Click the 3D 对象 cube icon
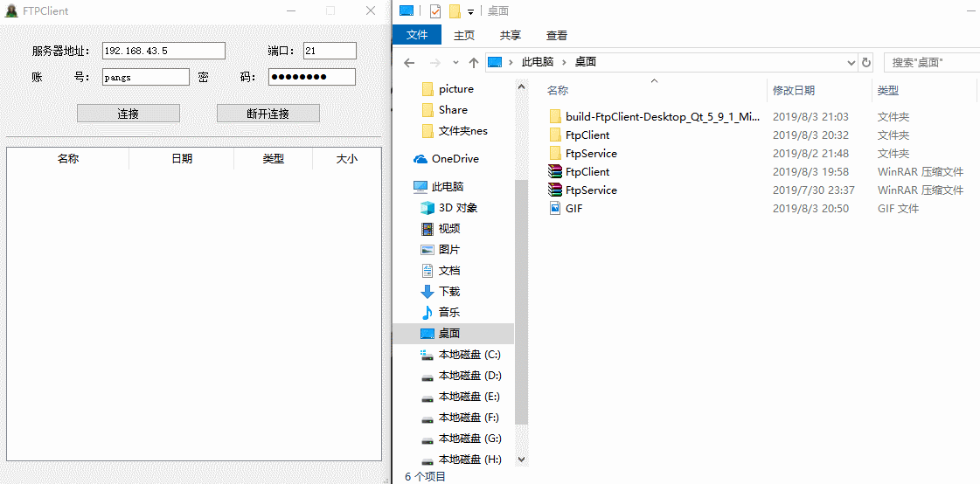Screen dimensions: 980x484 pos(427,208)
